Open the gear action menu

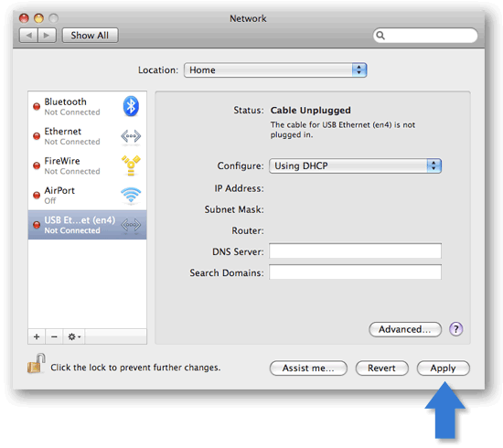click(x=74, y=336)
